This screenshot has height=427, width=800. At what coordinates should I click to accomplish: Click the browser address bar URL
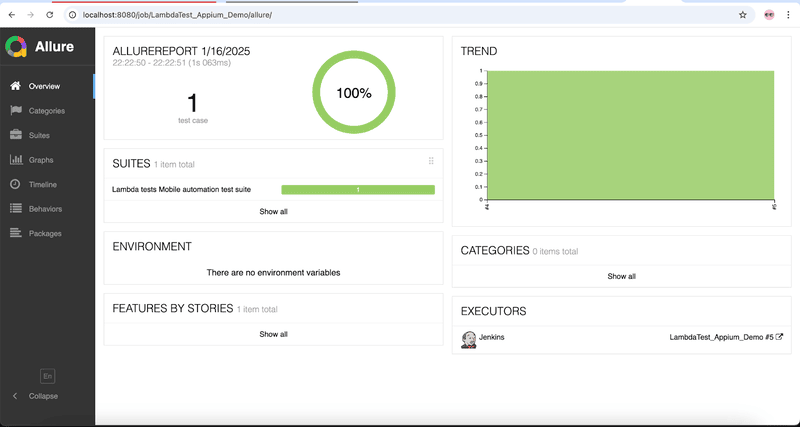point(178,15)
